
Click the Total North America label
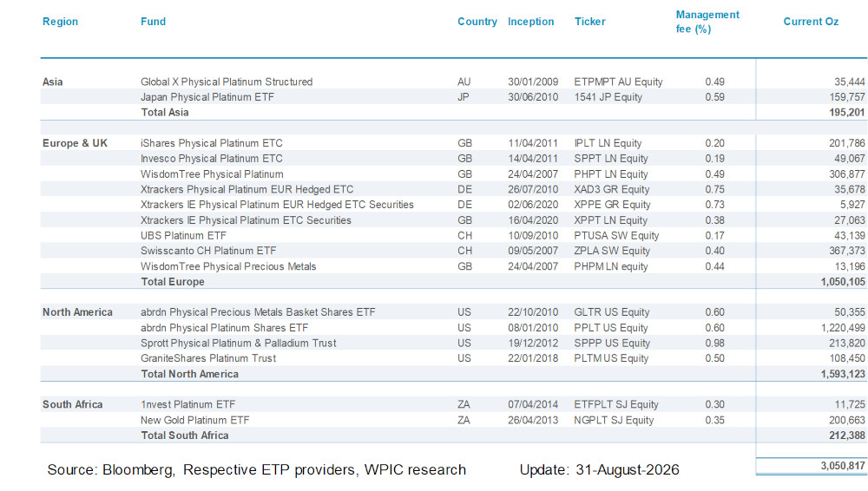click(x=189, y=374)
